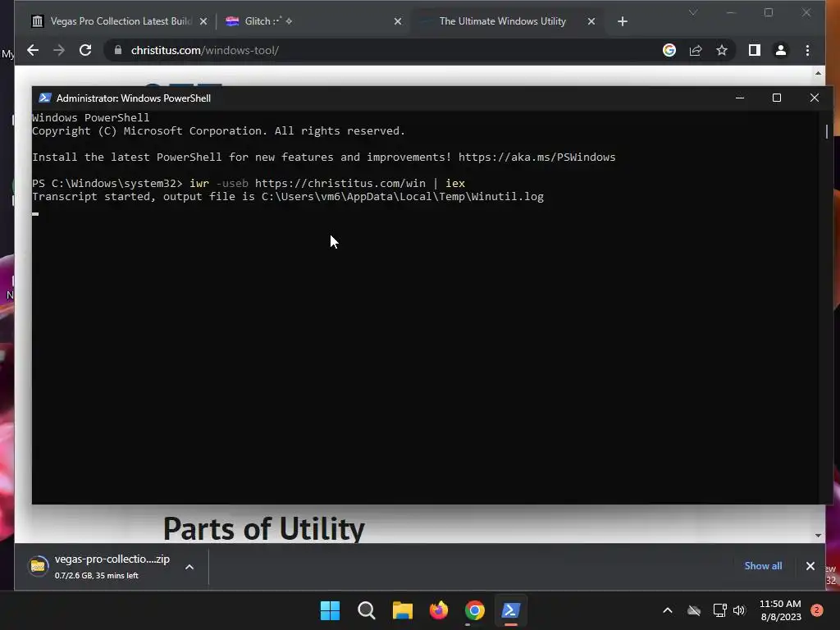The height and width of the screenshot is (630, 840).
Task: Open Chrome profile menu
Action: [781, 50]
